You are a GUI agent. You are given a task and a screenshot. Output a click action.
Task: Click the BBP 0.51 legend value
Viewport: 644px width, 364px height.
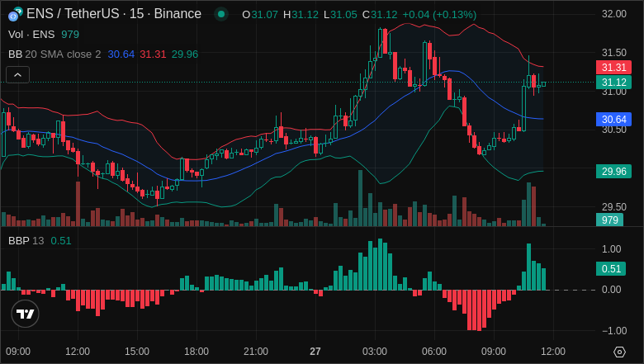pyautogui.click(x=61, y=241)
